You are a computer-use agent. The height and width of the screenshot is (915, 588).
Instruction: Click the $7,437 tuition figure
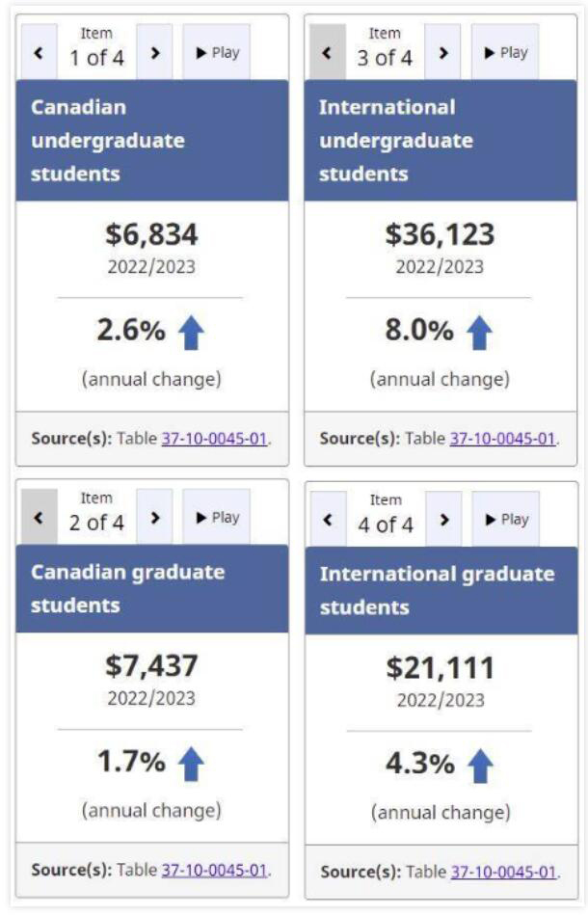click(151, 665)
